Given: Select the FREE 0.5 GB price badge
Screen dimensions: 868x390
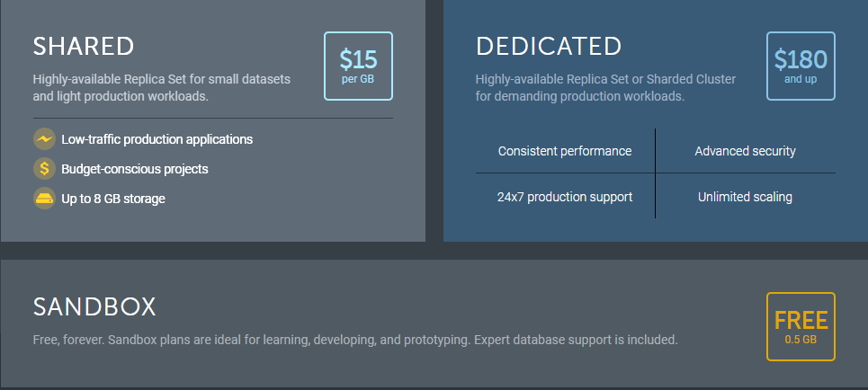Looking at the screenshot, I should 801,326.
